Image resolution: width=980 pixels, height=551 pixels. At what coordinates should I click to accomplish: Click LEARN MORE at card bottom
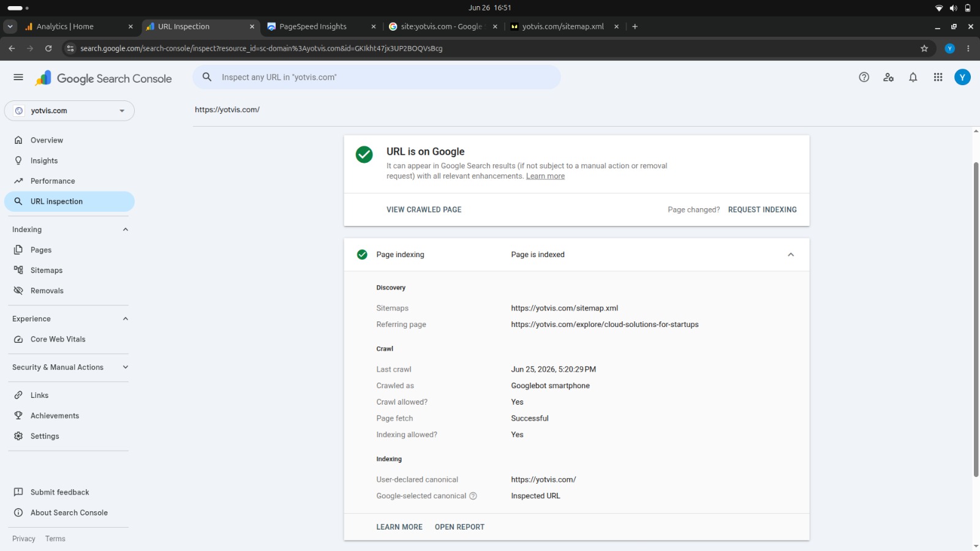(x=399, y=527)
